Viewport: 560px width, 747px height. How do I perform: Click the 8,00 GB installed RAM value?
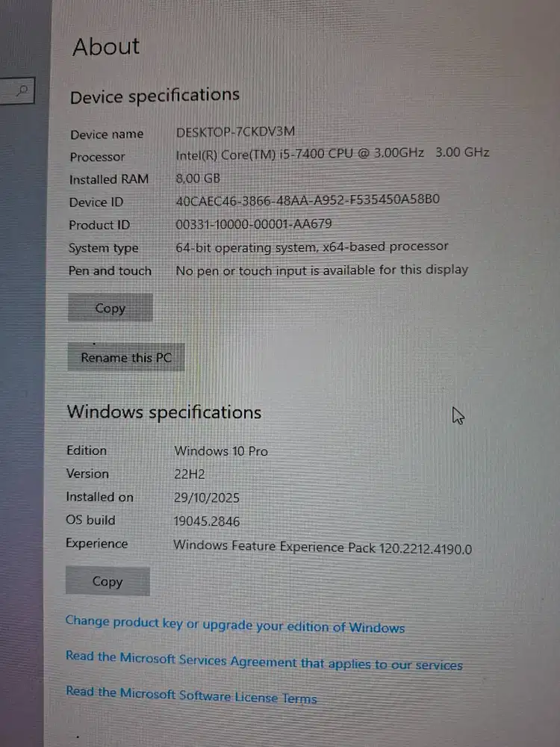pos(198,179)
